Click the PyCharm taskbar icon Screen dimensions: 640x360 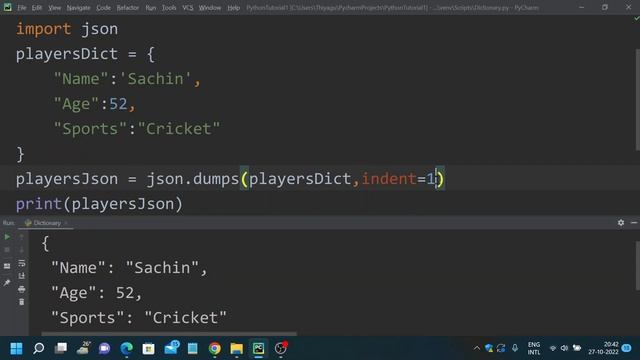pos(258,349)
